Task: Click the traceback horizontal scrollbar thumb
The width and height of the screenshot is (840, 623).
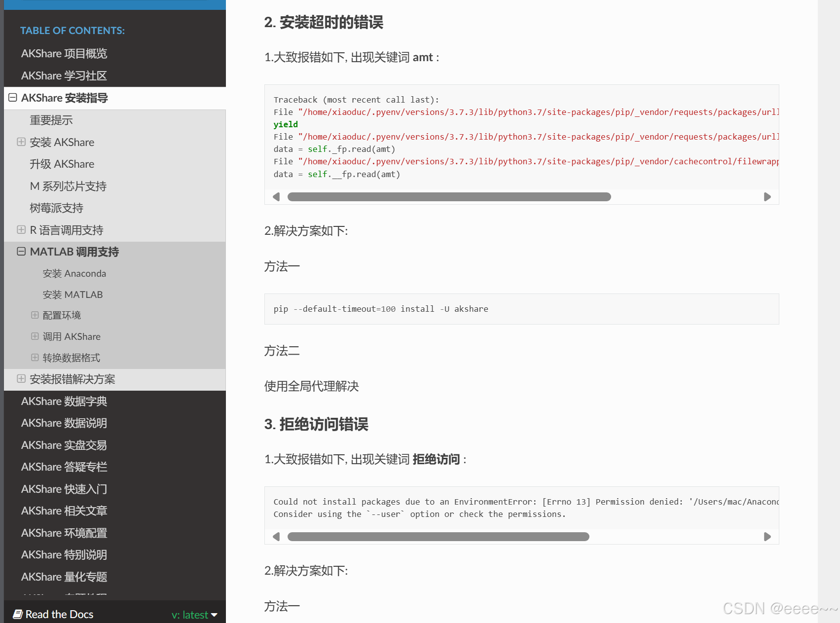Action: click(x=449, y=197)
